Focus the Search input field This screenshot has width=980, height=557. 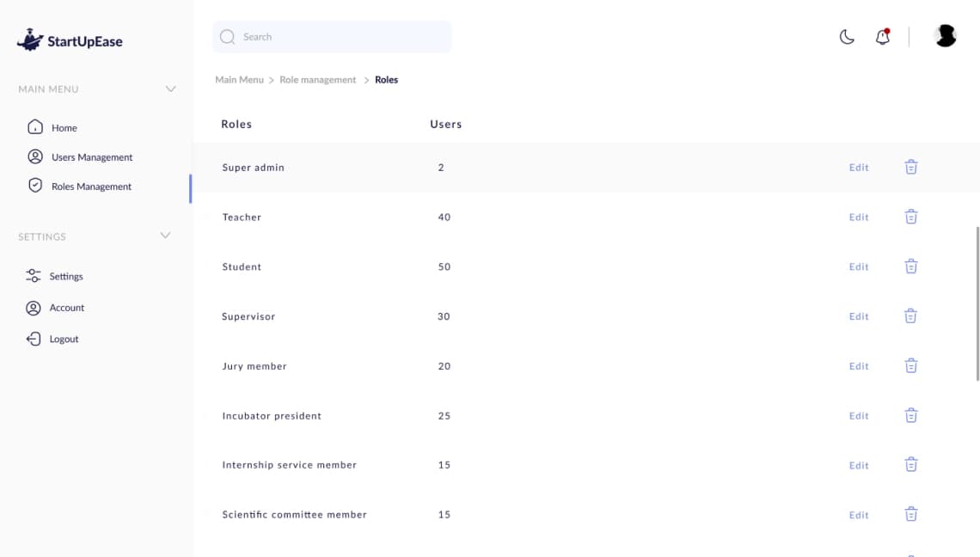[332, 37]
